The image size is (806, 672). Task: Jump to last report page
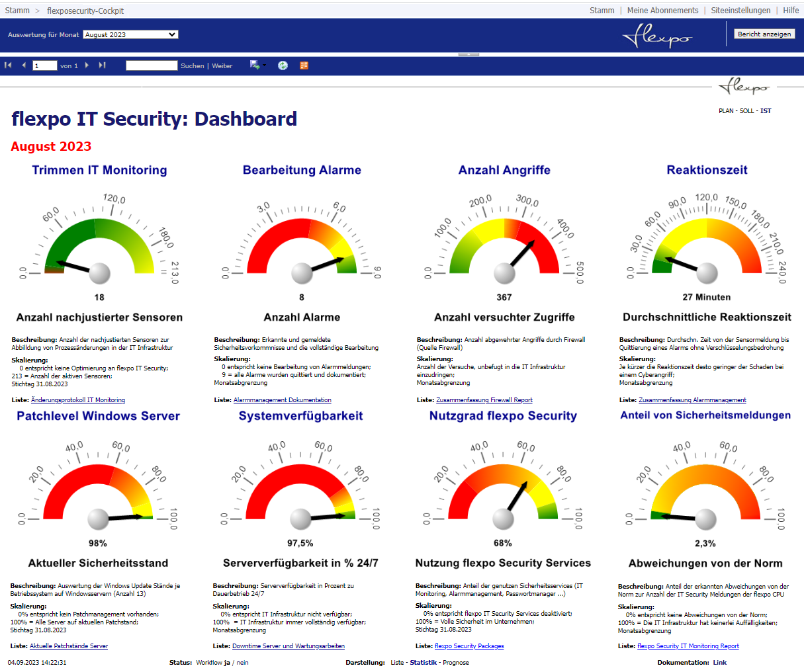102,65
